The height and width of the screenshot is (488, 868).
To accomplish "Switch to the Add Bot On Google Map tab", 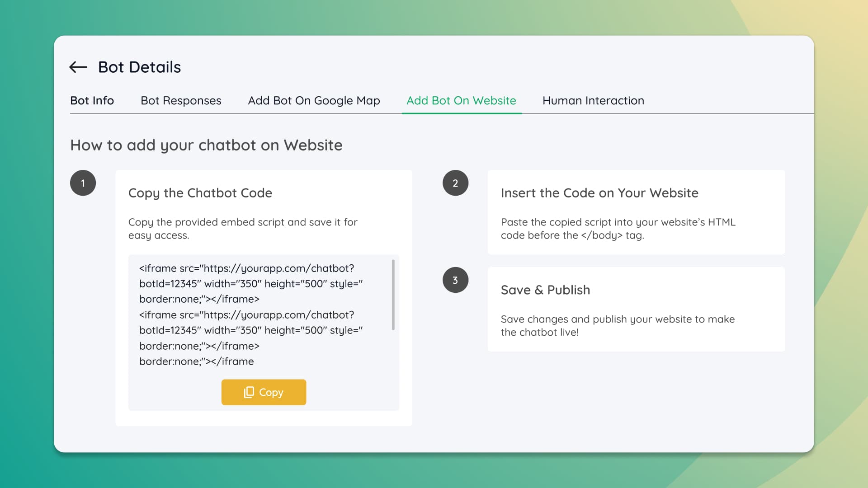I will pyautogui.click(x=314, y=100).
